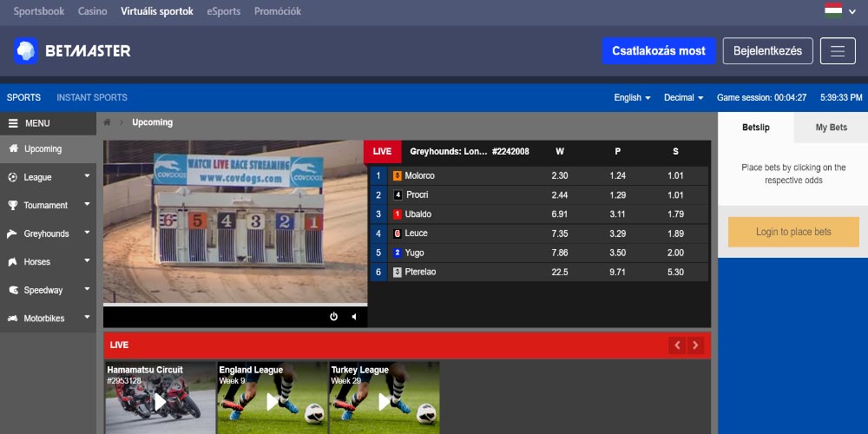The height and width of the screenshot is (434, 868).
Task: Click the Csatlakozás most button
Action: [x=658, y=51]
